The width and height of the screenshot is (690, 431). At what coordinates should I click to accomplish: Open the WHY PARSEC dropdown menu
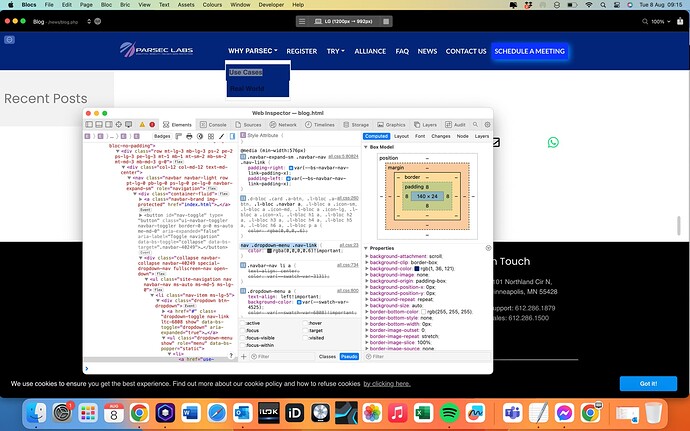(x=253, y=51)
